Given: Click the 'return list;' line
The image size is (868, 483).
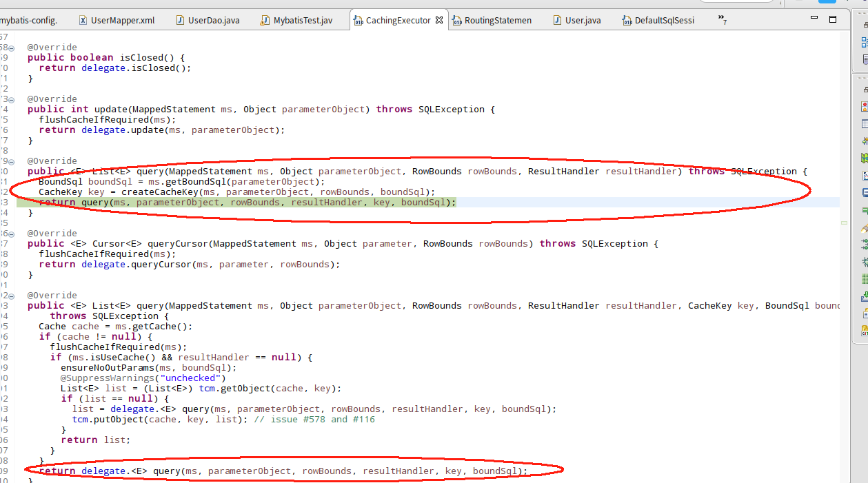Looking at the screenshot, I should point(95,440).
